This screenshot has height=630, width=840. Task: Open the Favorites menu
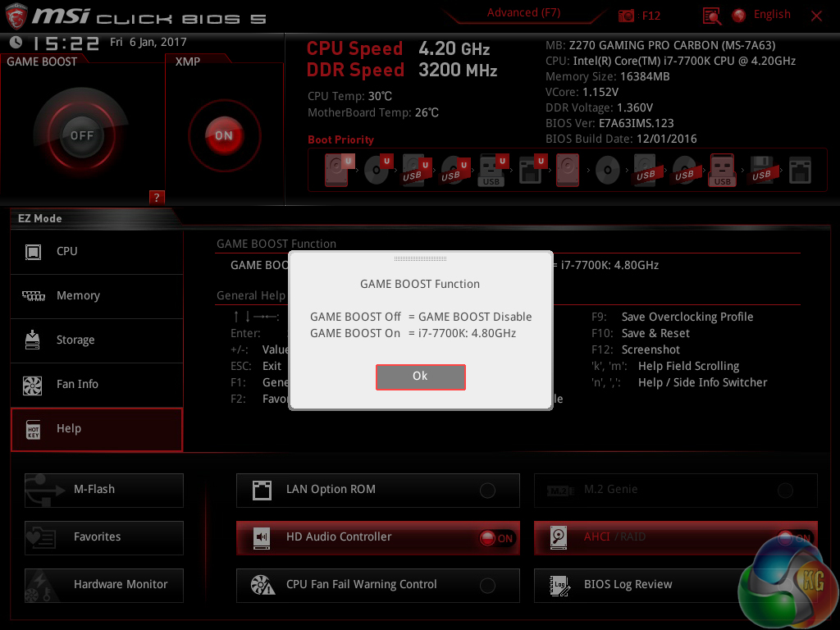(x=104, y=537)
